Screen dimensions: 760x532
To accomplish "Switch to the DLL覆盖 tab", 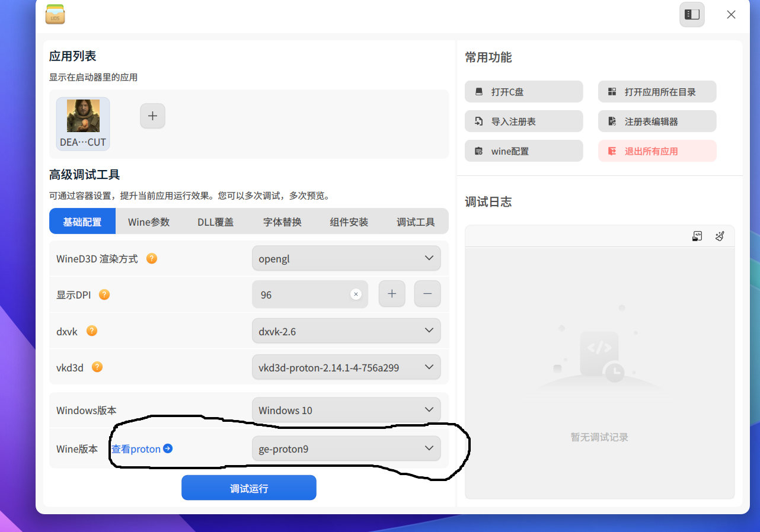I will (216, 222).
